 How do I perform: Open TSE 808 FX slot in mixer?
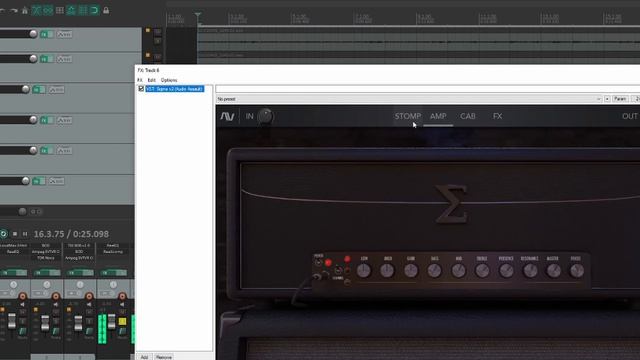click(78, 246)
